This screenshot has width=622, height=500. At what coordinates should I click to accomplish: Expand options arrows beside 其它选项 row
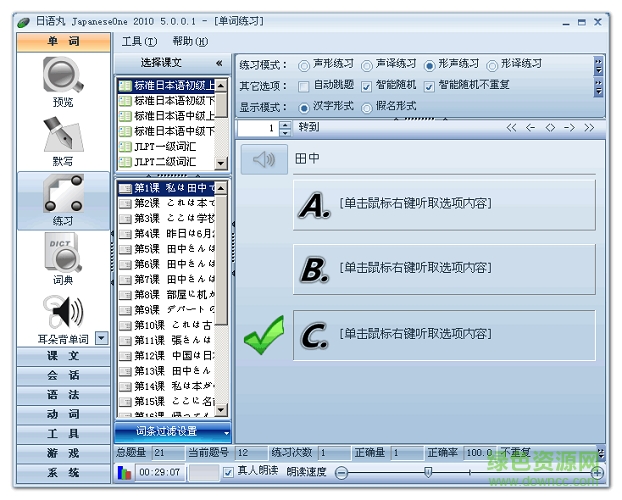[599, 87]
